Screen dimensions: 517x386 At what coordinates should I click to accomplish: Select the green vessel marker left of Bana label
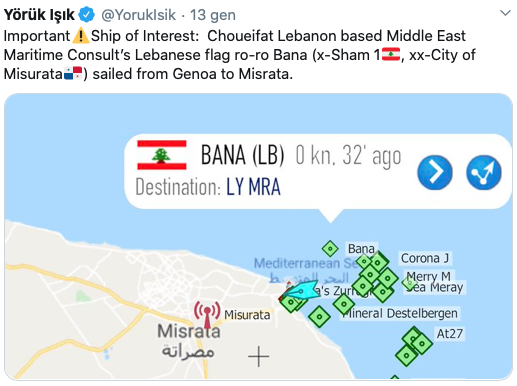pyautogui.click(x=330, y=248)
